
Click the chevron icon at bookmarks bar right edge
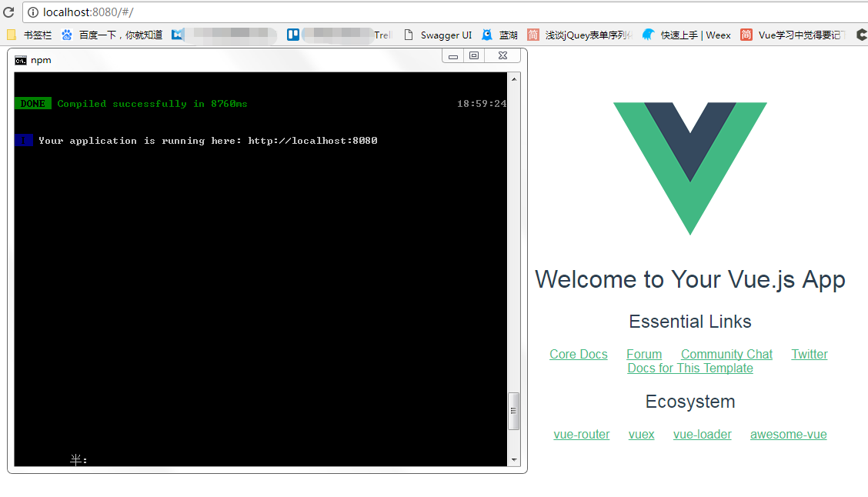click(x=863, y=35)
